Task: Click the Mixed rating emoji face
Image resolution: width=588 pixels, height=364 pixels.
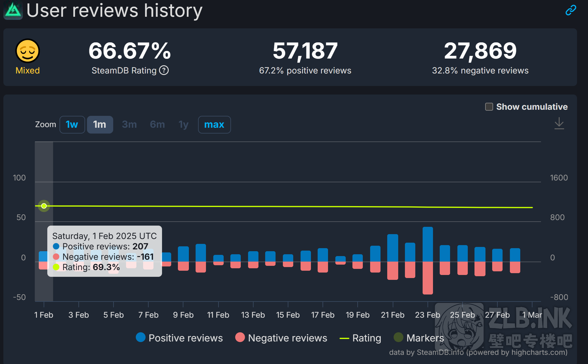Action: (x=27, y=51)
